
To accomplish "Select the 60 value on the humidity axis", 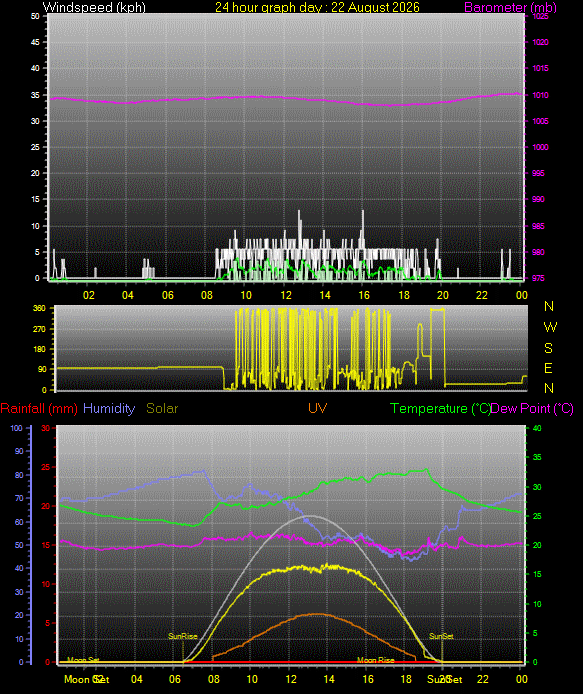I will coord(19,522).
